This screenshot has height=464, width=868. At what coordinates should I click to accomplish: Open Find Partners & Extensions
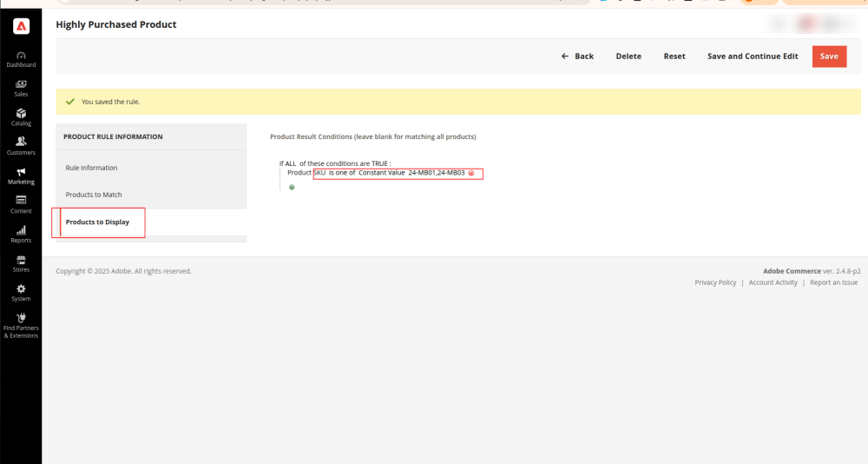(x=21, y=325)
